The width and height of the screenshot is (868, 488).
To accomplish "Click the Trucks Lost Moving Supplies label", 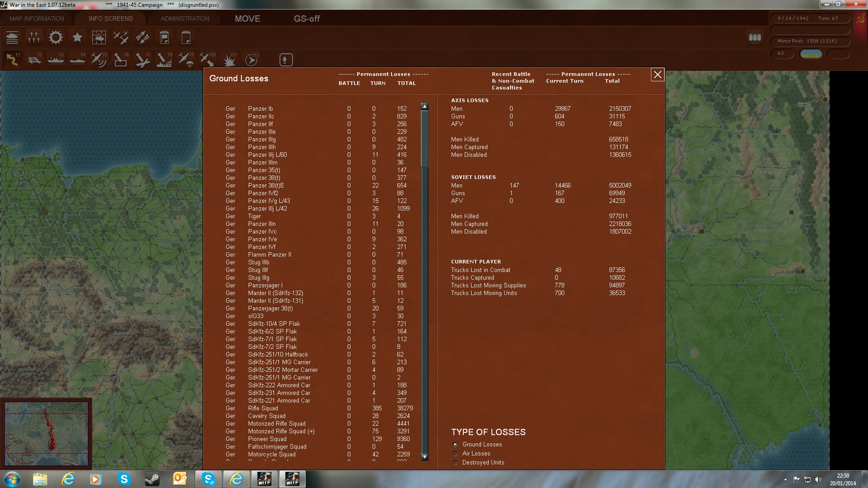I will click(x=489, y=286).
